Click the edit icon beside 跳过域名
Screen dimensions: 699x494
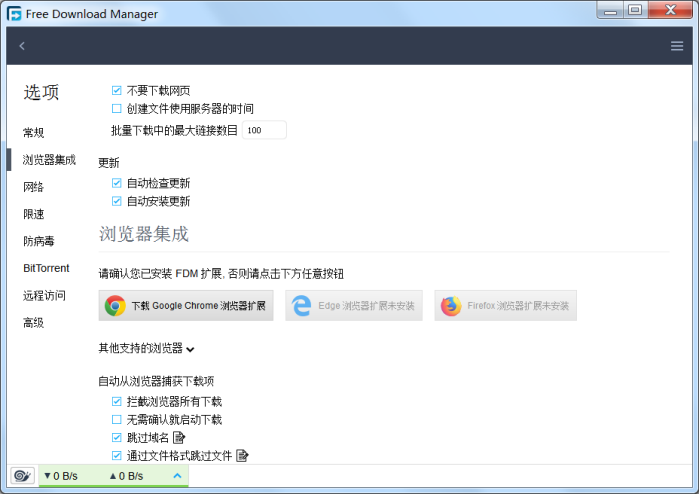click(180, 438)
